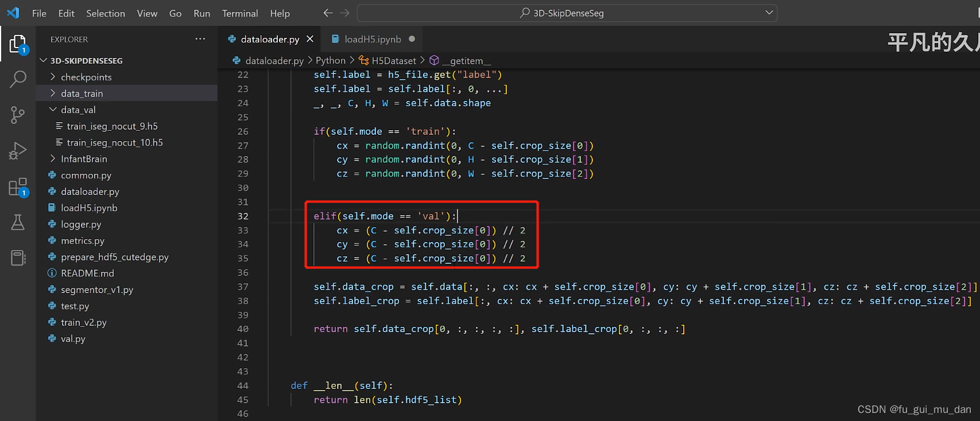The height and width of the screenshot is (421, 980).
Task: Open the Selection menu
Action: [106, 13]
